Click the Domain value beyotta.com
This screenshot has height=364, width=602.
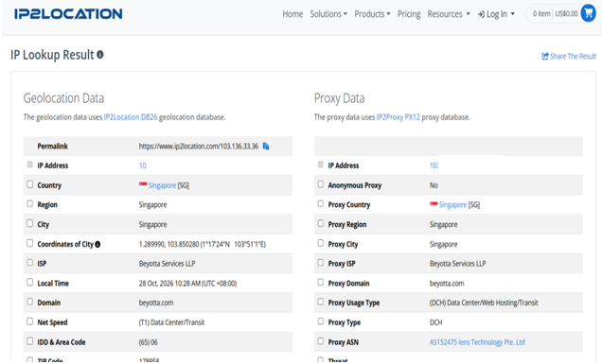click(x=156, y=303)
